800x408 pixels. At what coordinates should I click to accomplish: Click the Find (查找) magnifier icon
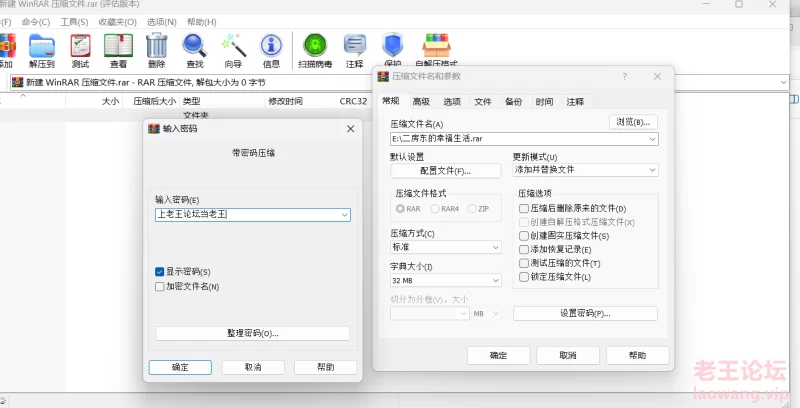195,50
